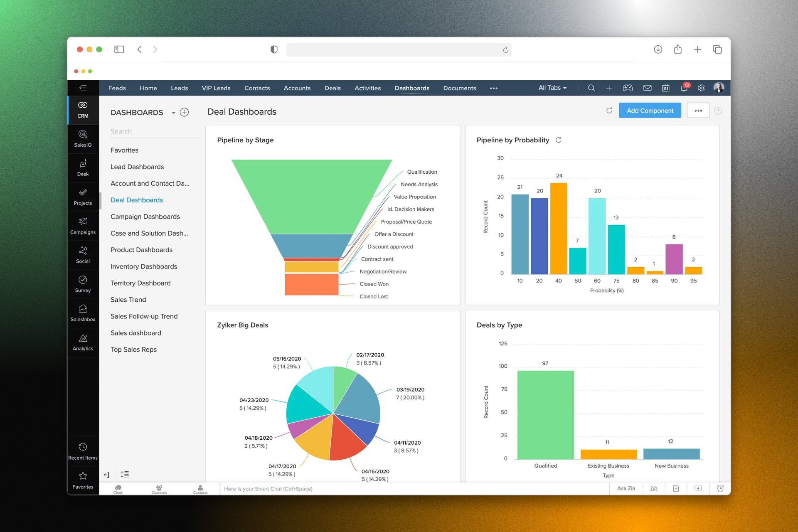
Task: Open Lead Dashboards in the list
Action: [x=137, y=167]
